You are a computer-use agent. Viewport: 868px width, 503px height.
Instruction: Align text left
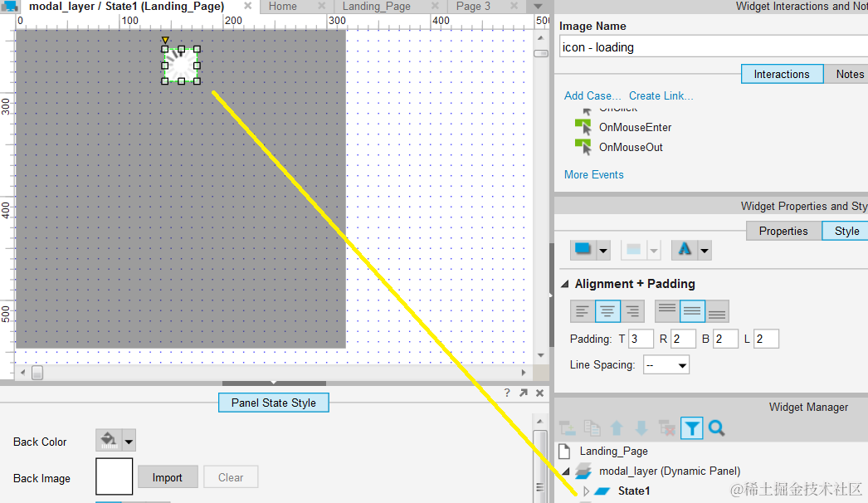point(583,310)
